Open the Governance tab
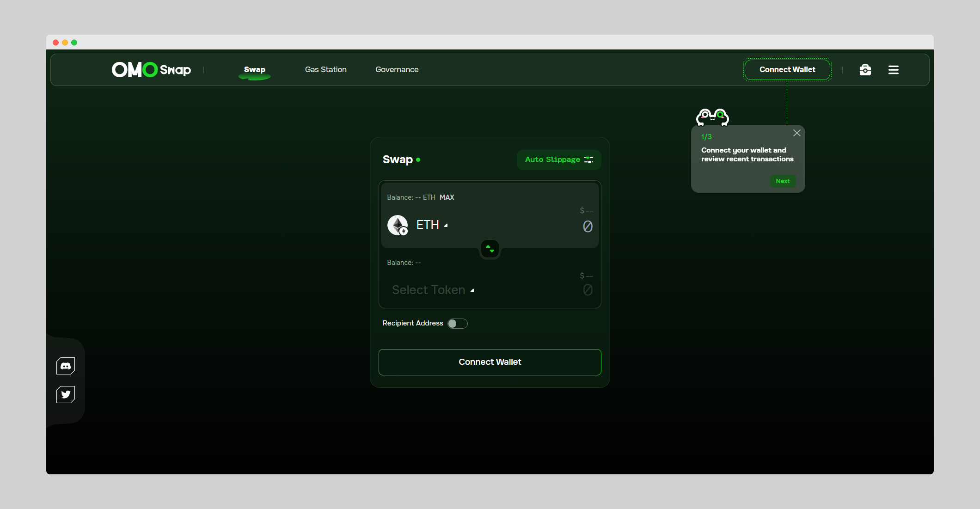 pos(397,70)
